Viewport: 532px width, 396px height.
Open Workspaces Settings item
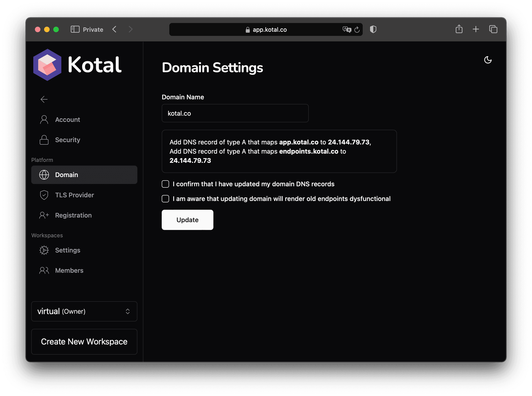tap(84, 250)
